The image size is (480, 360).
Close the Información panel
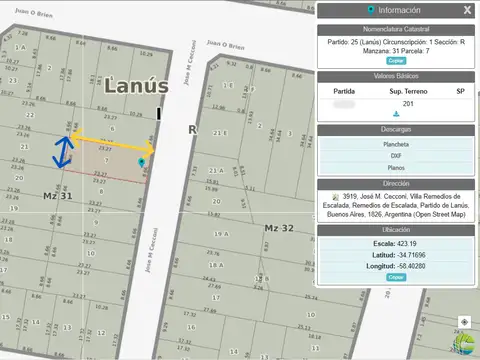(467, 10)
